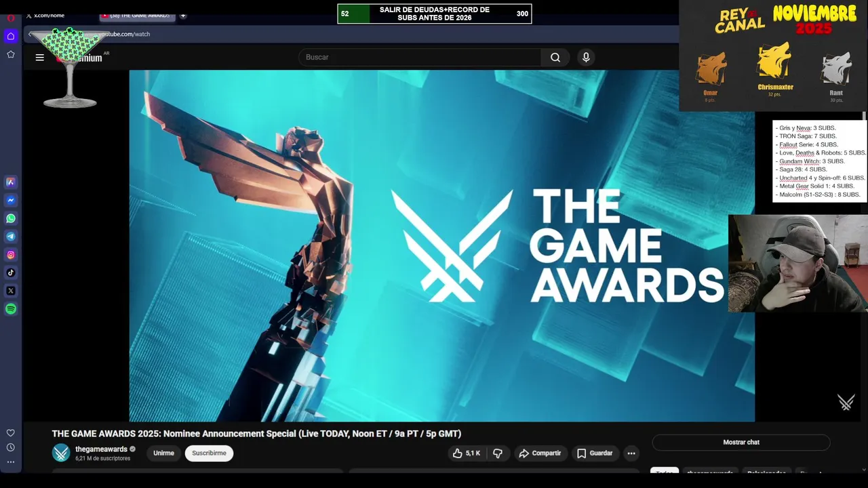The height and width of the screenshot is (488, 868).
Task: Click the video title text
Action: pyautogui.click(x=256, y=434)
